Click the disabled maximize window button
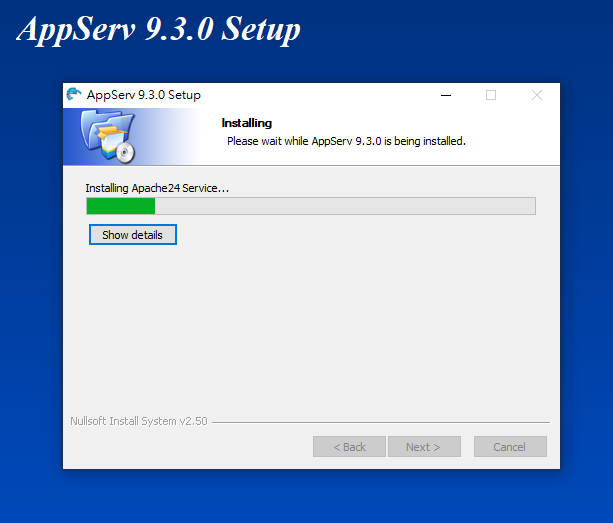The height and width of the screenshot is (523, 613). [491, 95]
